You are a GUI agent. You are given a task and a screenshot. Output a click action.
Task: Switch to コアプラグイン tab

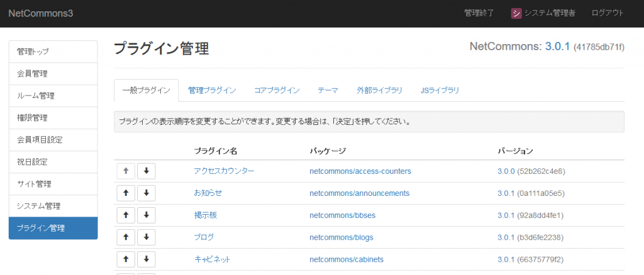pyautogui.click(x=277, y=90)
